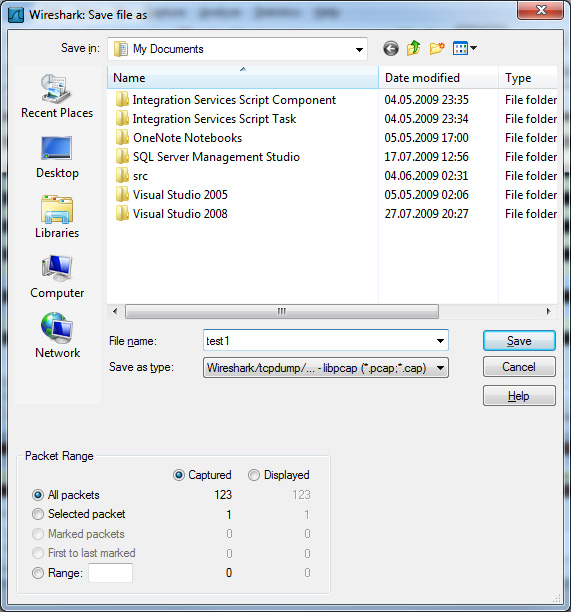The height and width of the screenshot is (612, 571).
Task: Open the view menu dropdown arrow
Action: [x=473, y=48]
